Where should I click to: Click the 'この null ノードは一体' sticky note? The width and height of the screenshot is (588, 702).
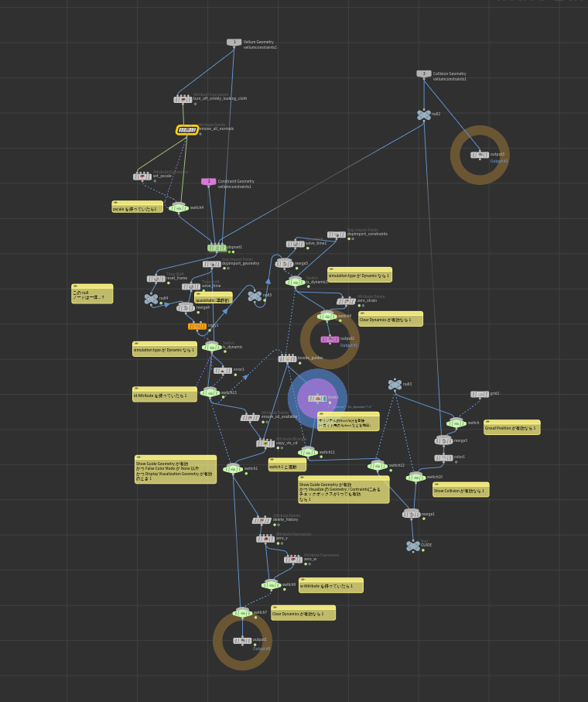coord(92,294)
